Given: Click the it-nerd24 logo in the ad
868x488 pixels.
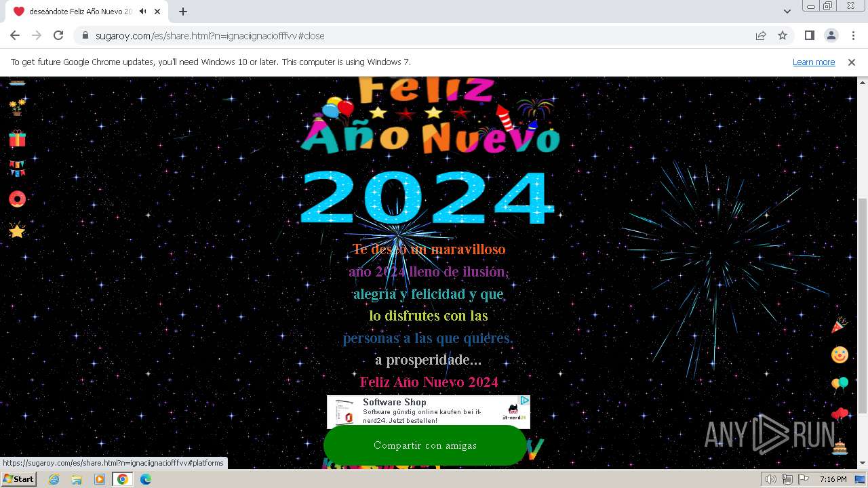Looking at the screenshot, I should 515,412.
